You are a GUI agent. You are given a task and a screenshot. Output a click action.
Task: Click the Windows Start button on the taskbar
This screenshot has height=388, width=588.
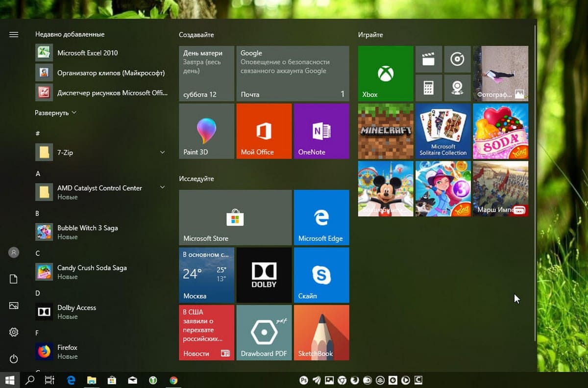point(10,380)
